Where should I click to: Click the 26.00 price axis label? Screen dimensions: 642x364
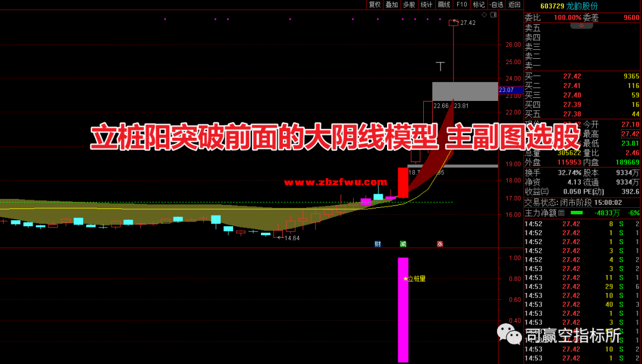(x=513, y=45)
